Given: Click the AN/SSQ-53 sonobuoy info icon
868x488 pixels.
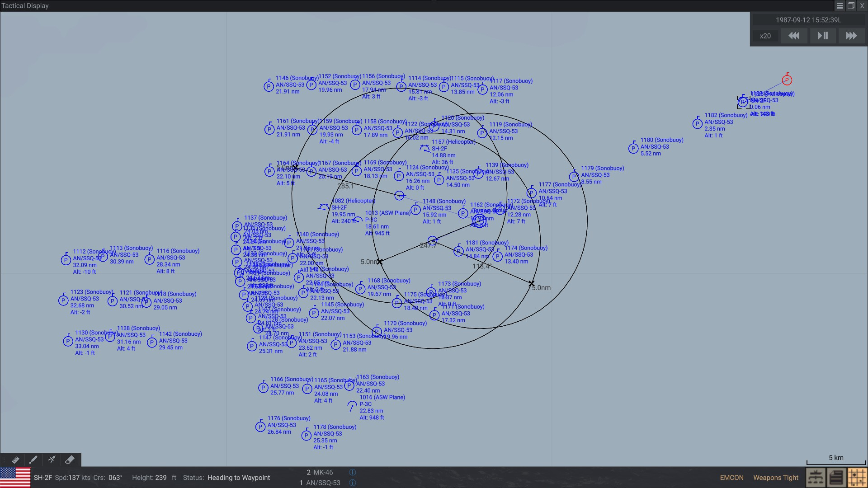Looking at the screenshot, I should tap(353, 483).
